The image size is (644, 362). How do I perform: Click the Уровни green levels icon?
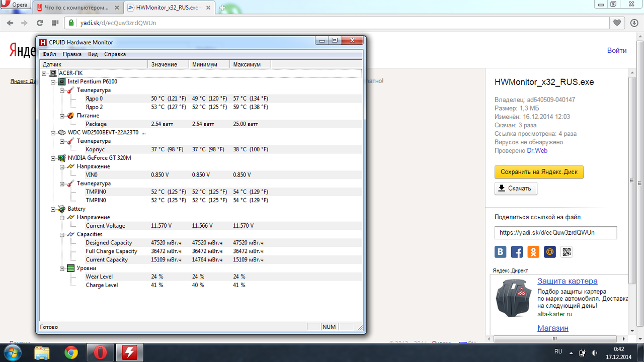click(x=70, y=268)
